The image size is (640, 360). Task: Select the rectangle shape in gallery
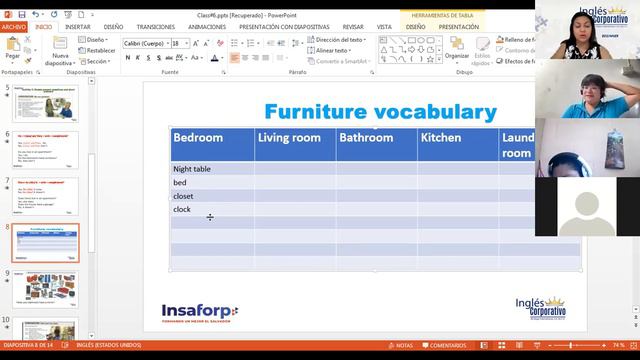(411, 40)
